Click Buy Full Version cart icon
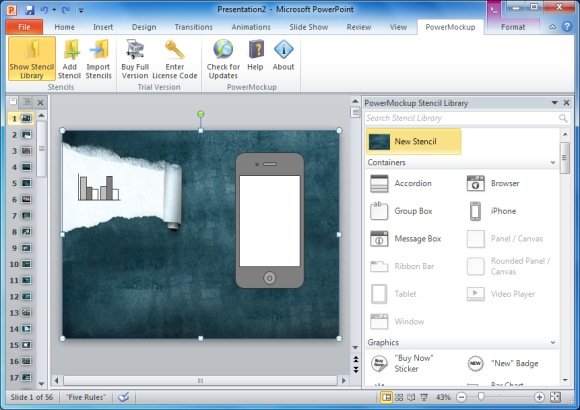 (x=135, y=50)
